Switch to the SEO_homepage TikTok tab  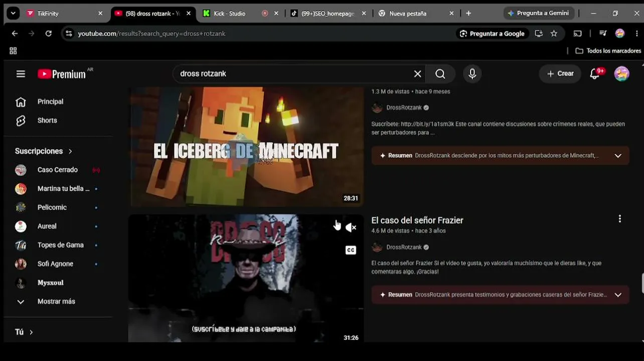coord(328,14)
